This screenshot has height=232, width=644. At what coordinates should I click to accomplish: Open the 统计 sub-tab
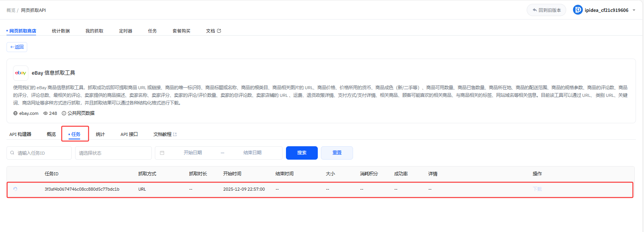pos(100,134)
